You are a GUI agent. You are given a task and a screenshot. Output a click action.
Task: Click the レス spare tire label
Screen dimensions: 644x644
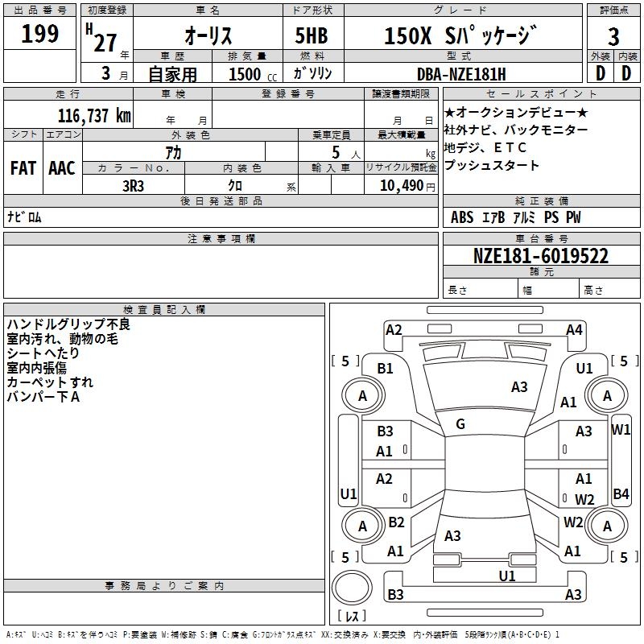coord(352,615)
